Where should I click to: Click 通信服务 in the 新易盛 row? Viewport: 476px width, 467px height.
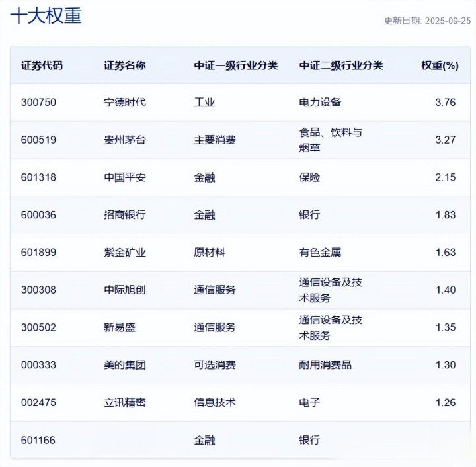click(215, 327)
